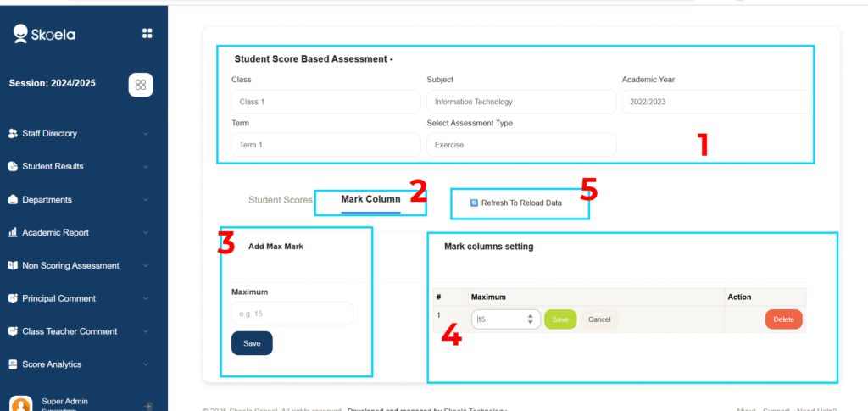The height and width of the screenshot is (411, 868).
Task: Click the logout icon next to Super Admin
Action: (x=148, y=406)
